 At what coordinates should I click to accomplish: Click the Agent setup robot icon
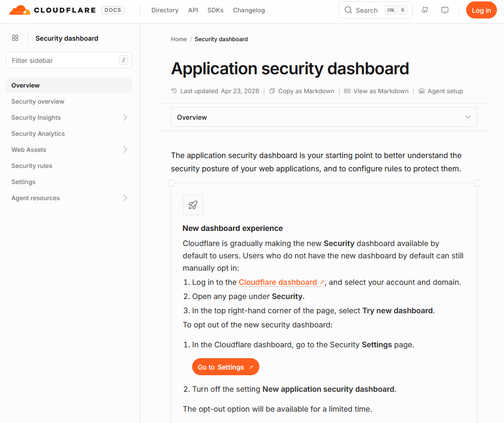[x=421, y=91]
